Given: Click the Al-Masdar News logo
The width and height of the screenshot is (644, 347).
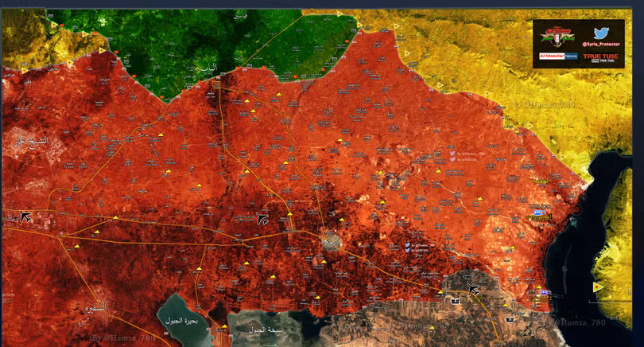Looking at the screenshot, I should [558, 56].
